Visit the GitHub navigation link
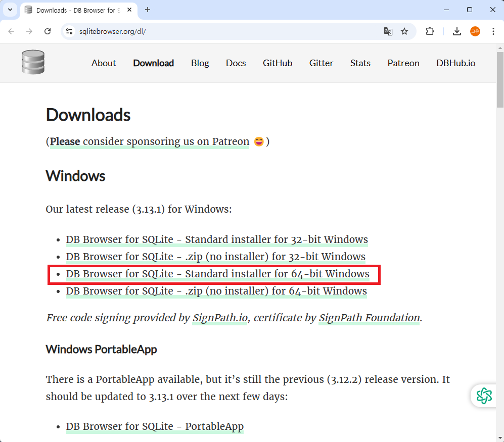The height and width of the screenshot is (442, 504). click(278, 63)
